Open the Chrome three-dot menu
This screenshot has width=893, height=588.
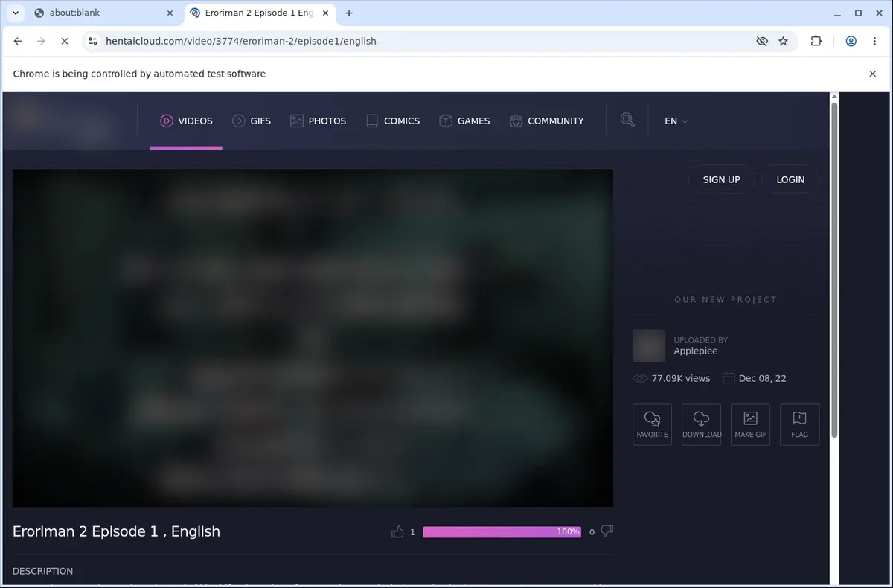874,41
